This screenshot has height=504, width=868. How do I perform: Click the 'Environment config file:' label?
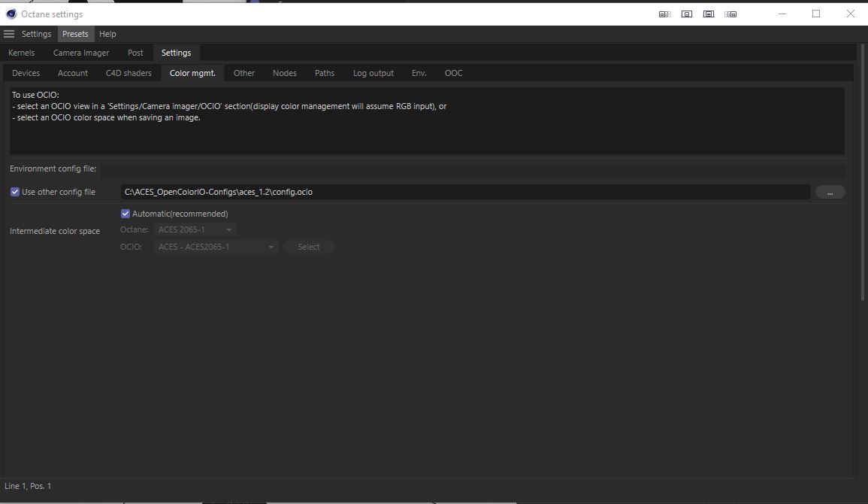(53, 169)
